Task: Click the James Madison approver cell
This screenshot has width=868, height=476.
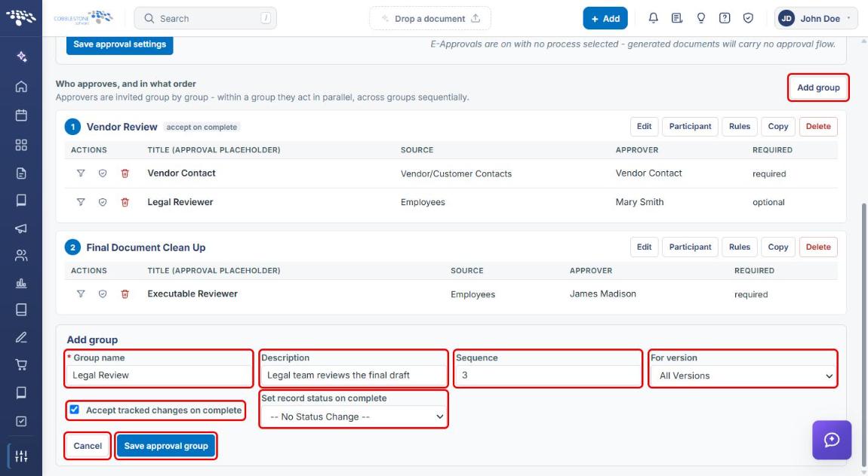Action: click(603, 294)
